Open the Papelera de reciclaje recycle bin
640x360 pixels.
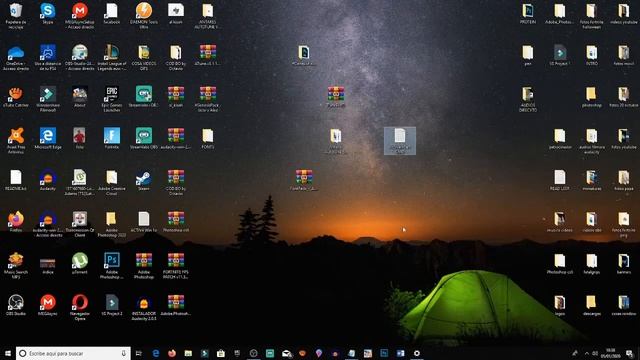click(x=16, y=15)
